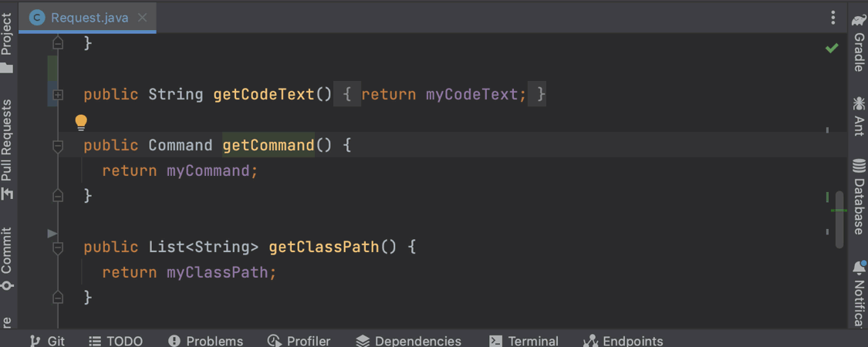Click the editor vertical scrollbar thumb
Viewport: 868px width, 347px height.
click(839, 220)
